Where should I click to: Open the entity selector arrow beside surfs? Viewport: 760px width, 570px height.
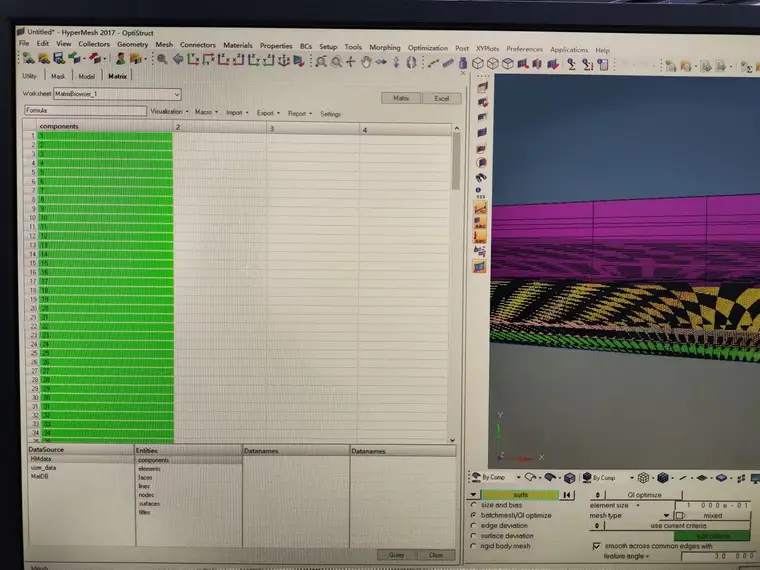click(474, 495)
